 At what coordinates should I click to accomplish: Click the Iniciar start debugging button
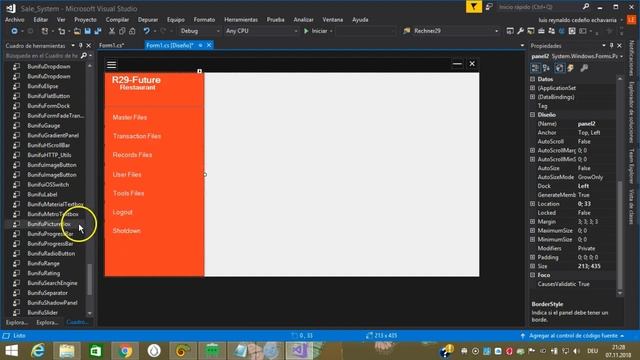[315, 31]
